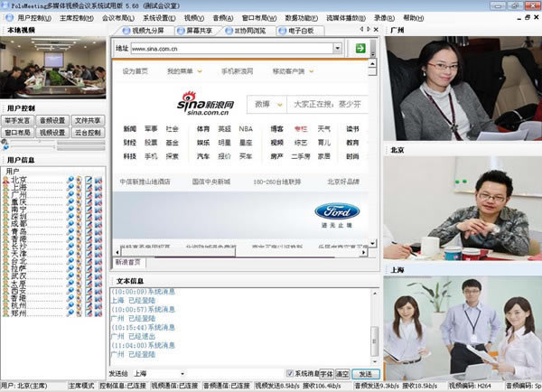
Task: Click the 广州 remote video feed
Action: click(463, 89)
